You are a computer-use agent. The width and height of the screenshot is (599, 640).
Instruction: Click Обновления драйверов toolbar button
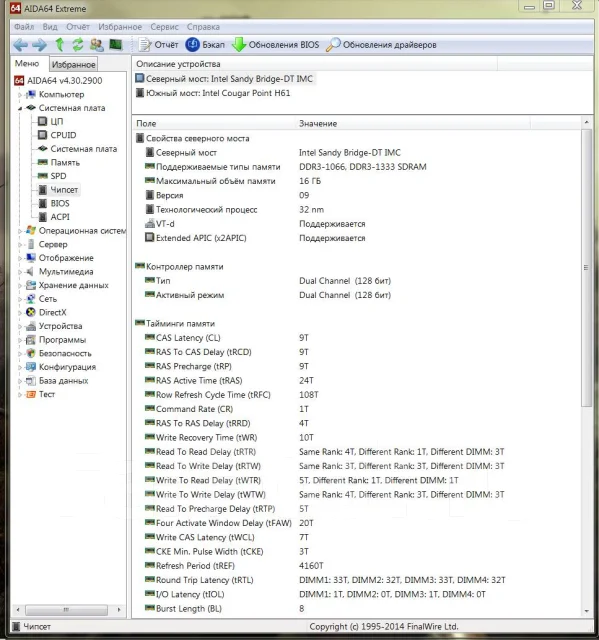pyautogui.click(x=381, y=44)
